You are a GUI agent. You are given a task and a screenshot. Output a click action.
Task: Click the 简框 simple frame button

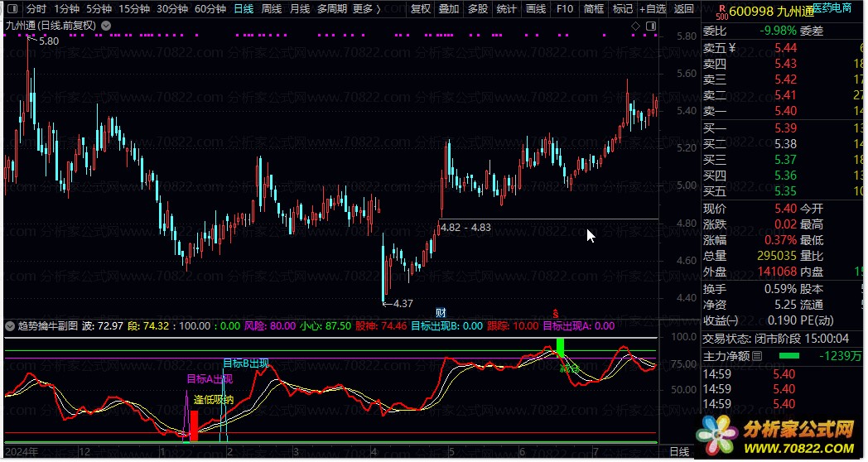[594, 9]
